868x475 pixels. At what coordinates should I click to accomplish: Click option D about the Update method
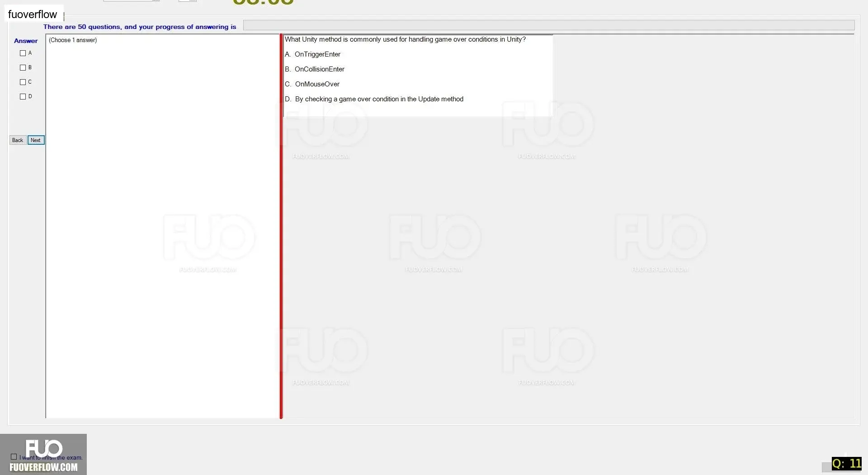click(374, 99)
